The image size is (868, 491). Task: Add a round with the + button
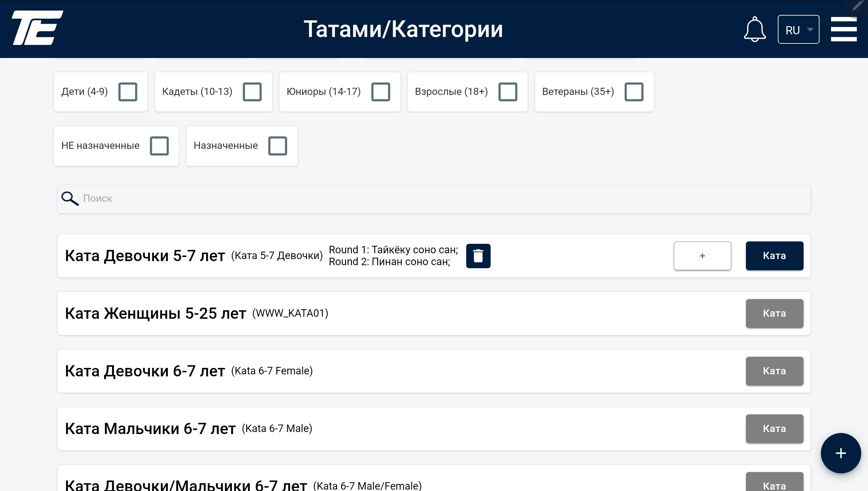click(702, 256)
